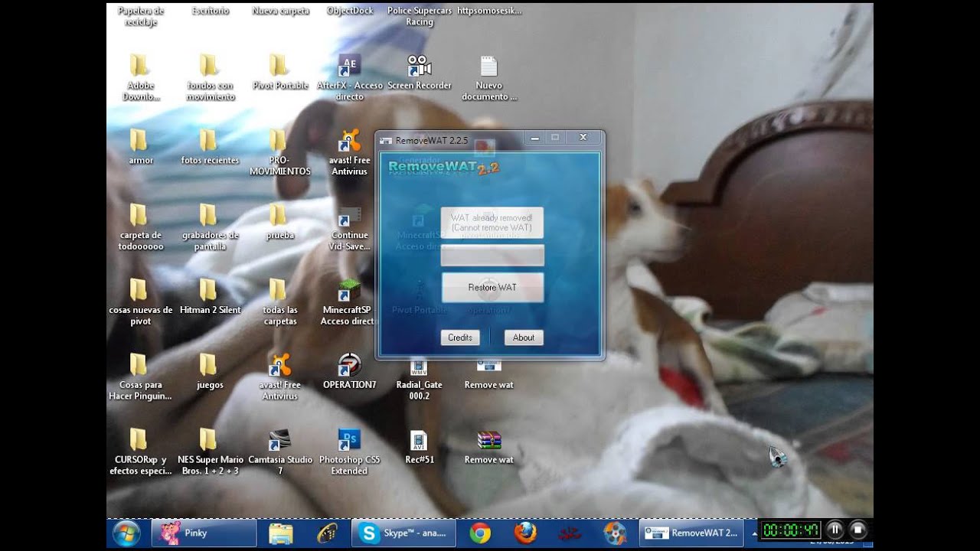This screenshot has height=551, width=980.
Task: Select the 'grabadores de pantalla' folder
Action: (208, 215)
